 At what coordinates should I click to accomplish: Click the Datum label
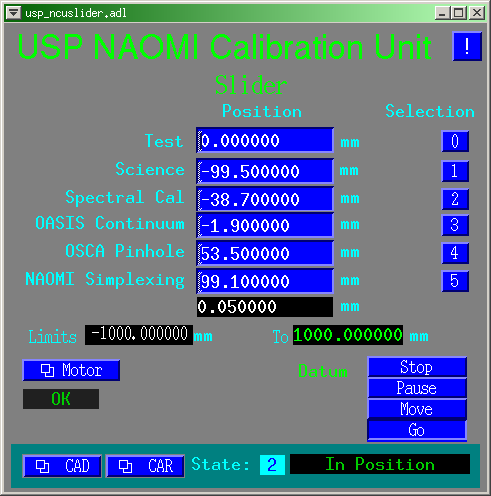click(x=323, y=371)
